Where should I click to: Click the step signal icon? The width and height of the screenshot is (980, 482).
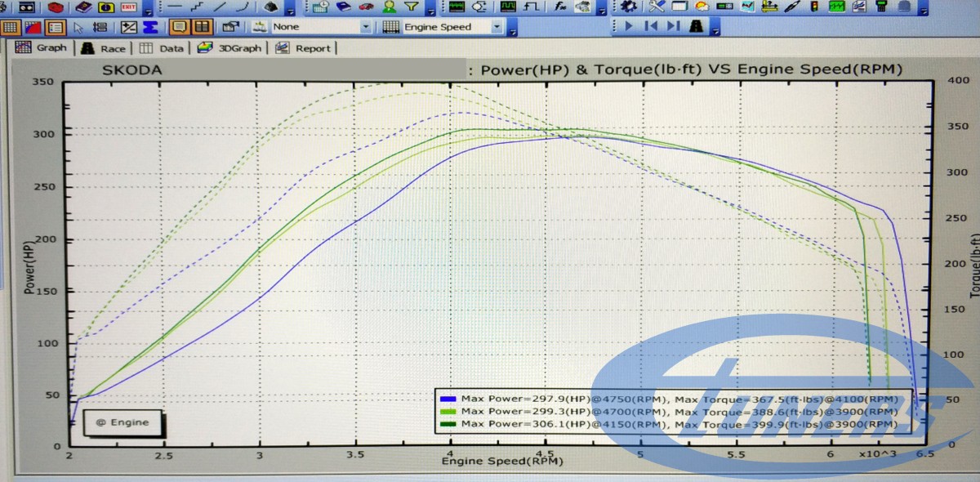tap(531, 7)
